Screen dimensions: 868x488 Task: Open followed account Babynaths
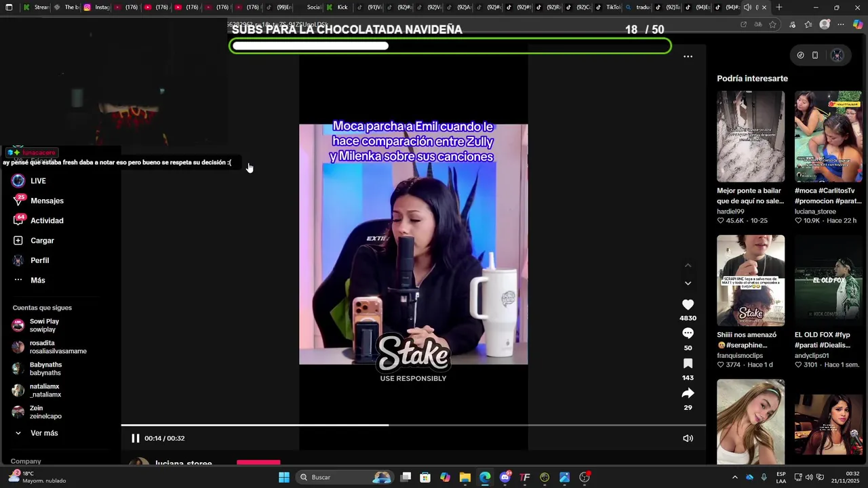pyautogui.click(x=45, y=369)
